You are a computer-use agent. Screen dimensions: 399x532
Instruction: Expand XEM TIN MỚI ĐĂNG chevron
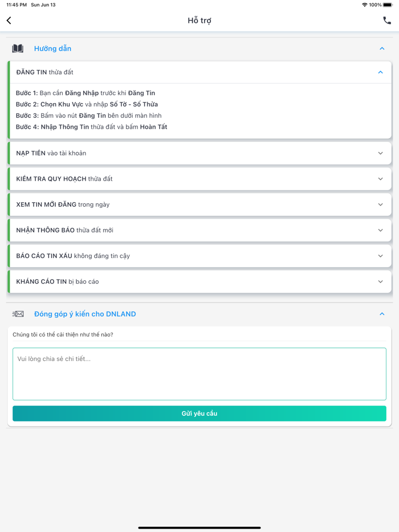click(x=380, y=204)
